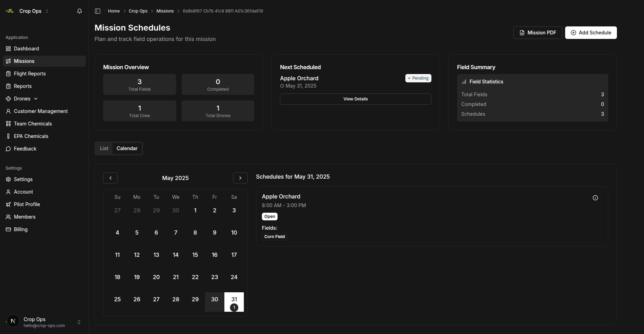Click the Settings gear icon
Viewport: 644px width, 334px height.
pyautogui.click(x=8, y=179)
